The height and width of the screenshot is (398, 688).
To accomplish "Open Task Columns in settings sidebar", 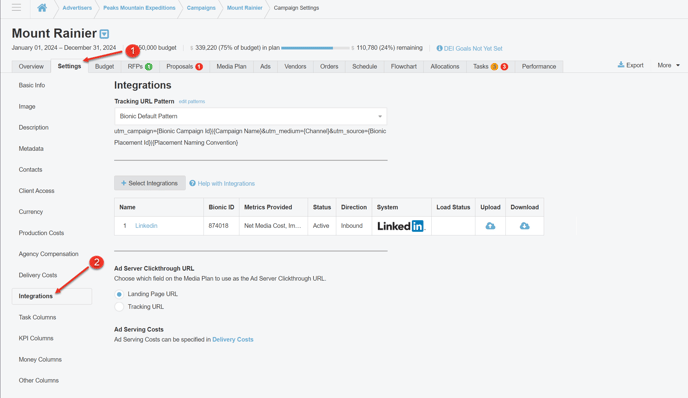I will pos(37,317).
